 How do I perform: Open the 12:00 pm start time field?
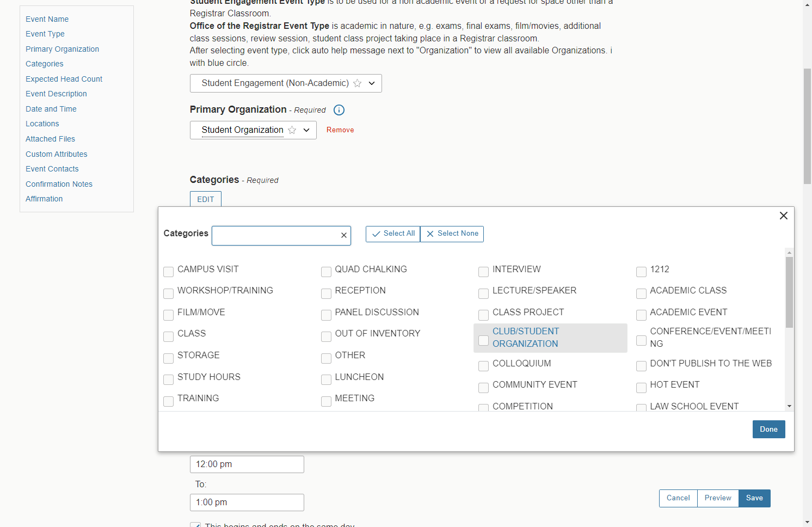point(247,464)
